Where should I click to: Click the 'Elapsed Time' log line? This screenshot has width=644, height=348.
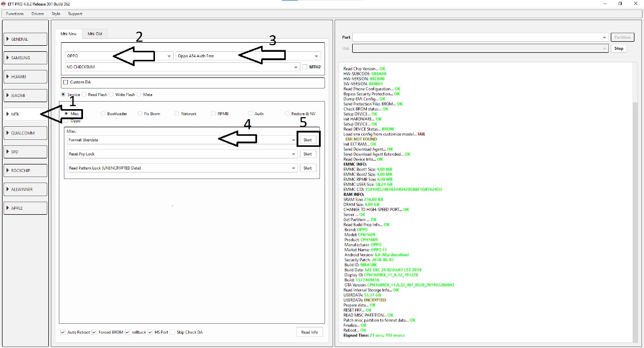click(374, 335)
